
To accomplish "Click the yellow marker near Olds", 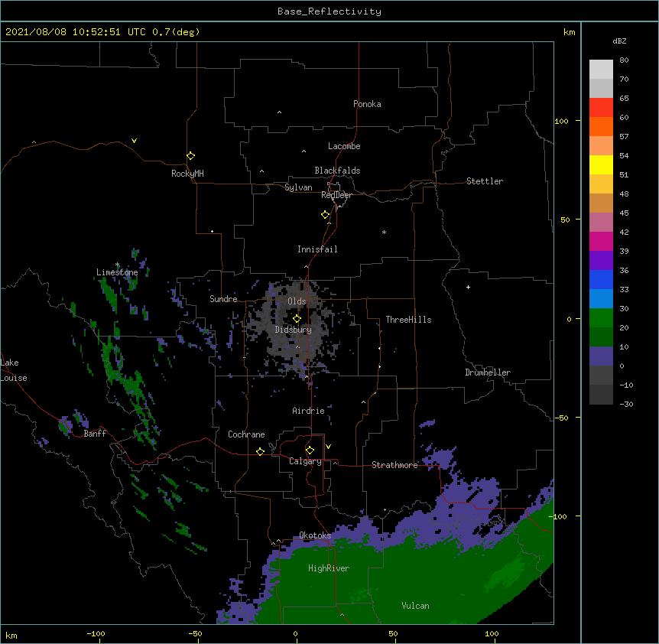I will click(297, 318).
